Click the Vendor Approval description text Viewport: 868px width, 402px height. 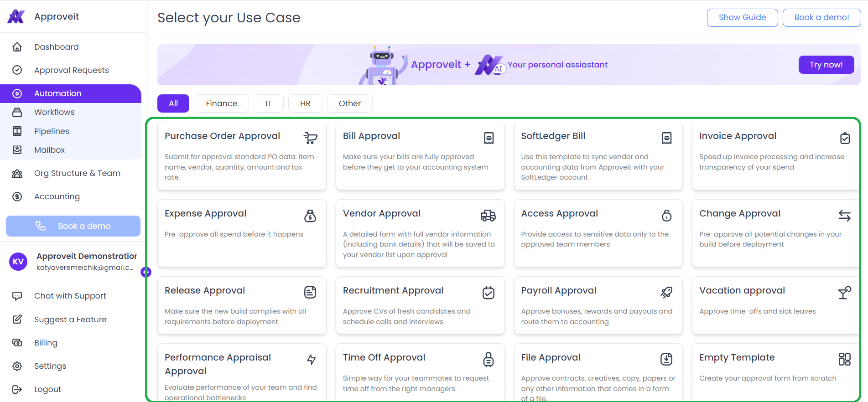point(419,244)
